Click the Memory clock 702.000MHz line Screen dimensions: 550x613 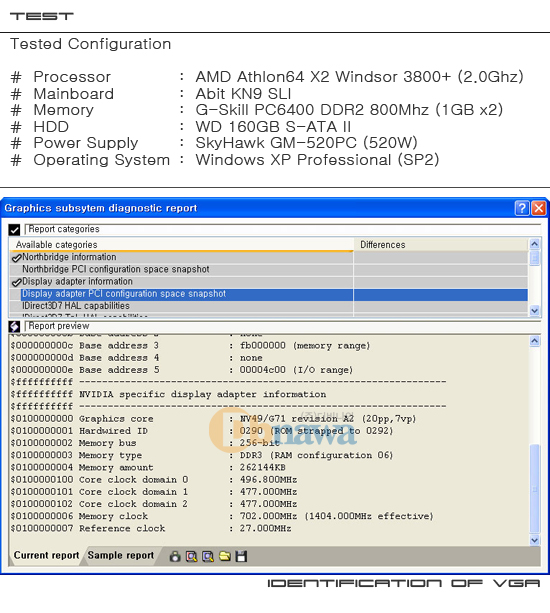[x=222, y=516]
